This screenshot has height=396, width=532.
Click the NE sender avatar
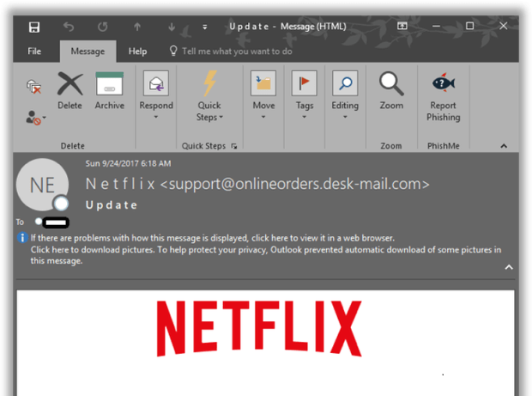[42, 185]
